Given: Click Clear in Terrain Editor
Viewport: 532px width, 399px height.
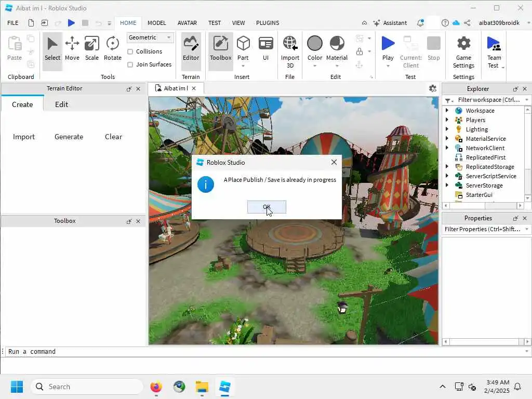Looking at the screenshot, I should pyautogui.click(x=113, y=137).
